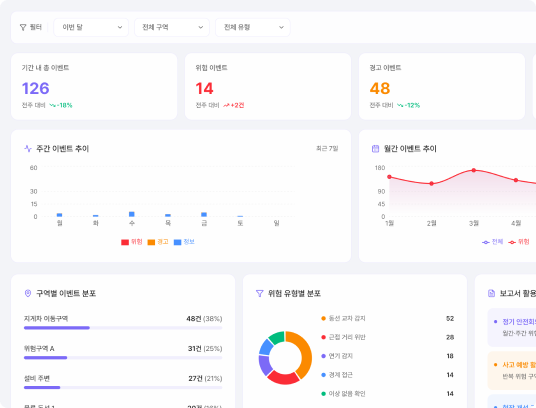Viewport: 536px width, 408px height.
Task: Toggle the 전체 line in monthly chart legend
Action: point(493,242)
